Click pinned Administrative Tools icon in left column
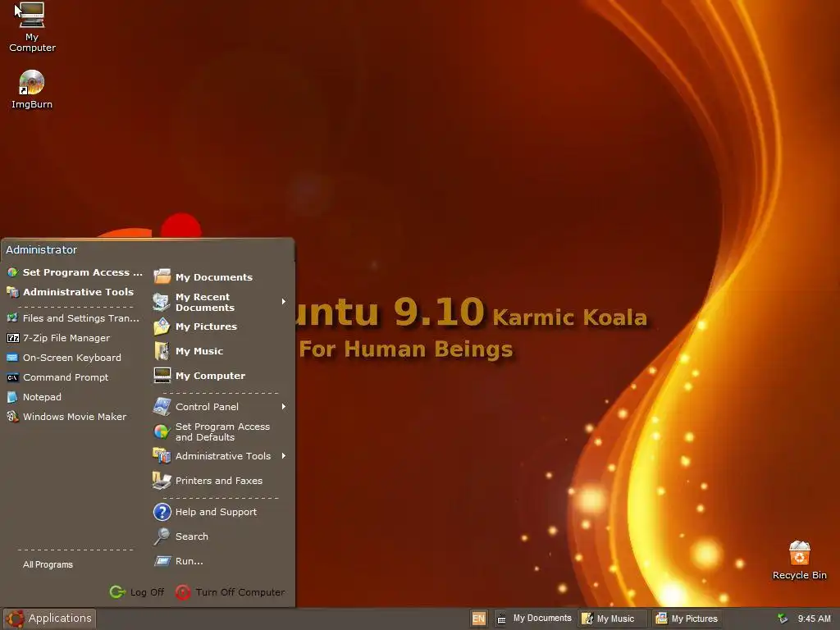This screenshot has height=630, width=840. click(x=12, y=292)
